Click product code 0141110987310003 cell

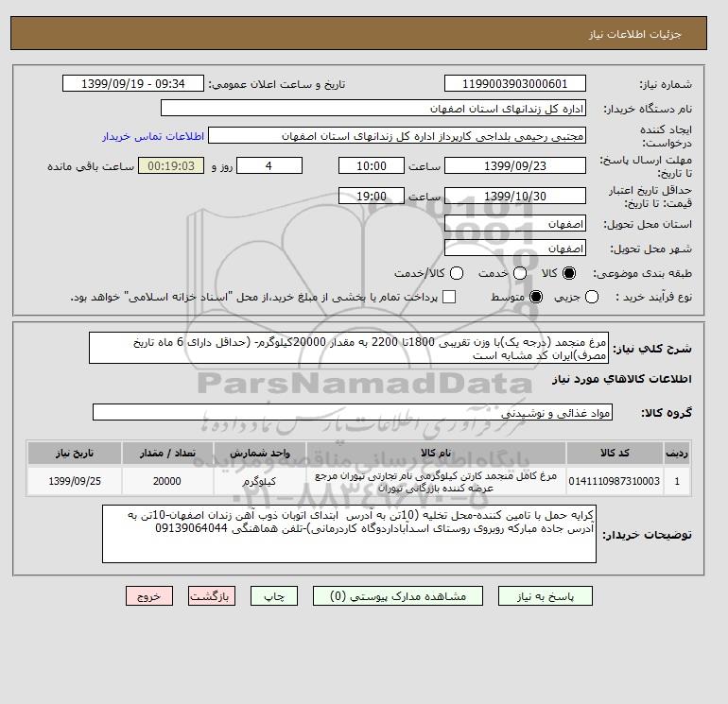tap(615, 481)
